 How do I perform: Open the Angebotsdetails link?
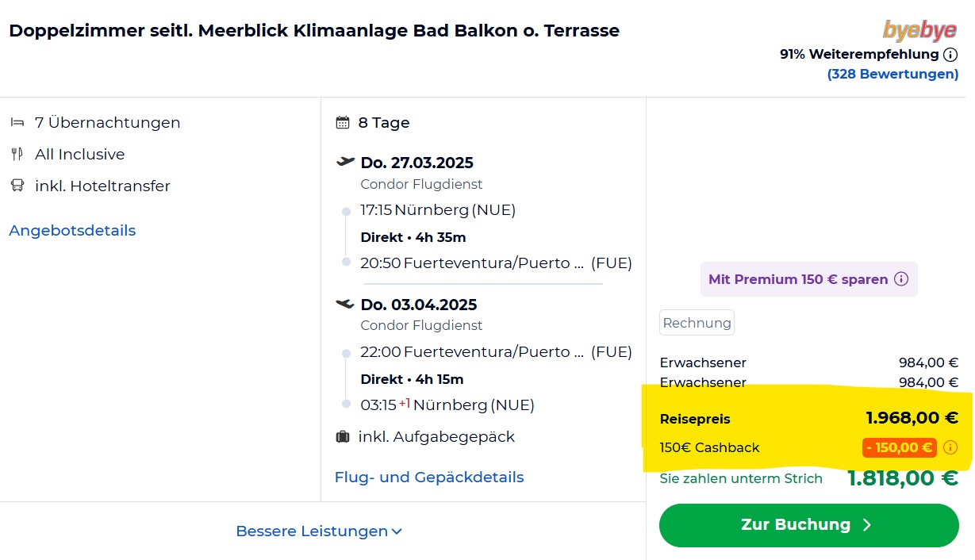pyautogui.click(x=72, y=231)
